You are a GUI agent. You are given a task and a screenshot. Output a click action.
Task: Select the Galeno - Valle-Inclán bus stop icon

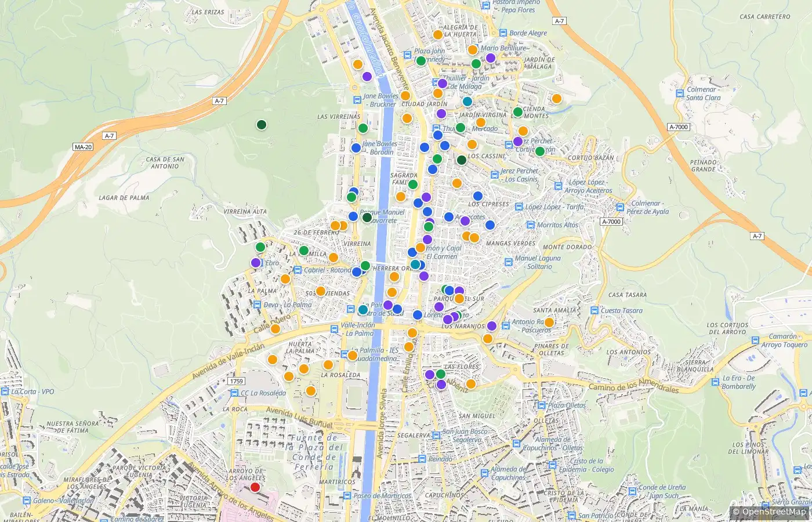point(27,501)
